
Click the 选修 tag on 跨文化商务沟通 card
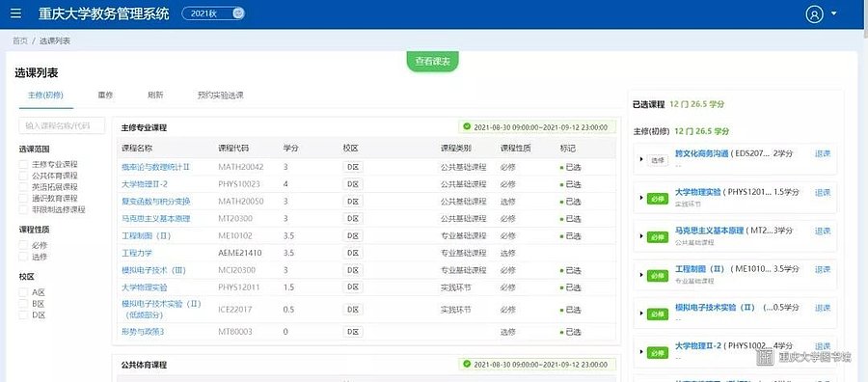point(658,159)
